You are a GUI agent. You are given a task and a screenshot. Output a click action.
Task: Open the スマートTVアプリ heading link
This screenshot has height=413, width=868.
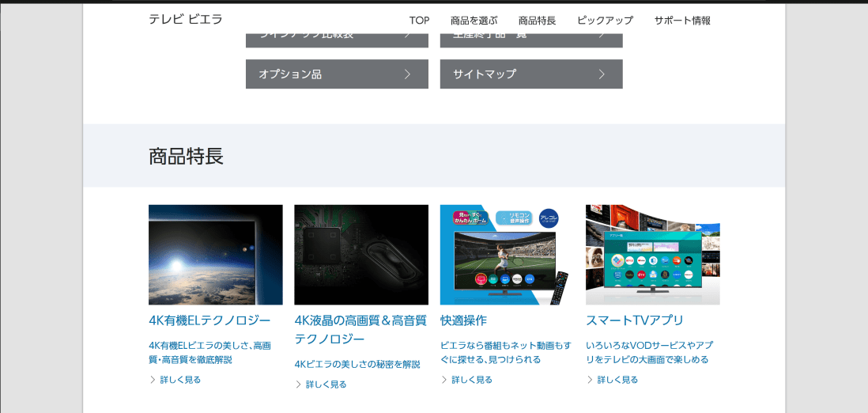click(x=635, y=320)
